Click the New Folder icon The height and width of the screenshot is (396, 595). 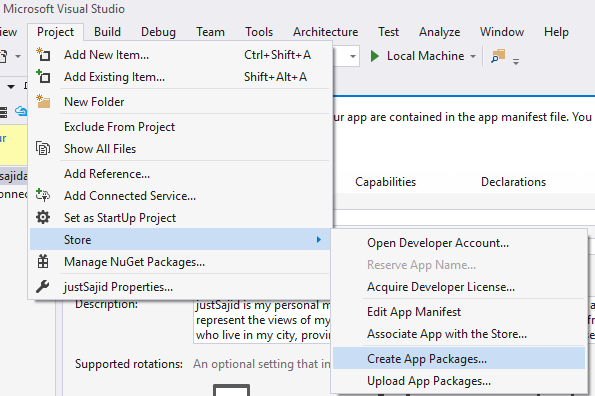tap(43, 102)
